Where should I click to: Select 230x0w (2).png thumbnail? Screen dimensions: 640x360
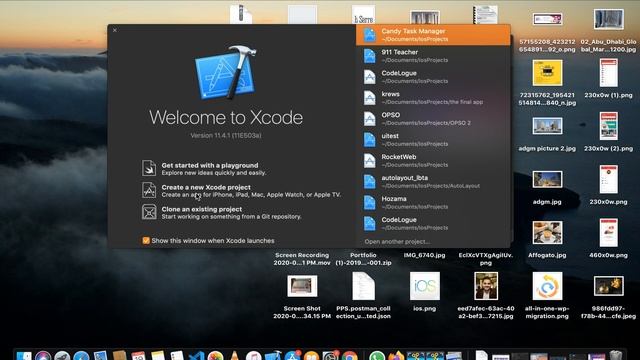(x=609, y=126)
